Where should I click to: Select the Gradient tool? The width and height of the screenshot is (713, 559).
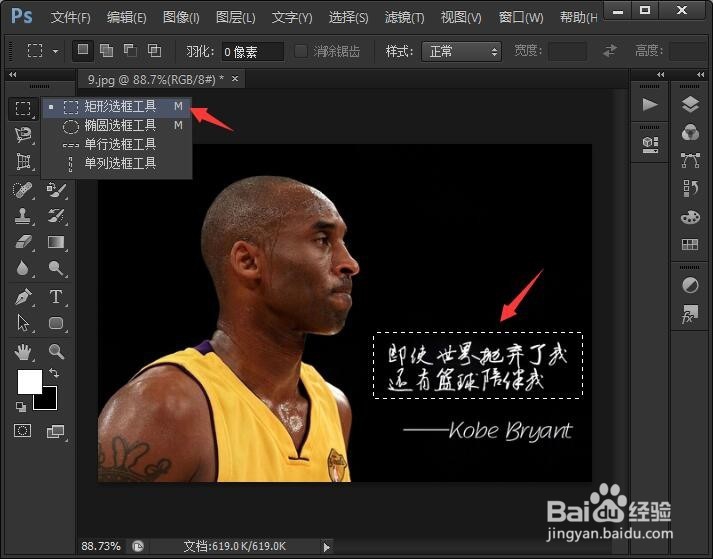56,242
